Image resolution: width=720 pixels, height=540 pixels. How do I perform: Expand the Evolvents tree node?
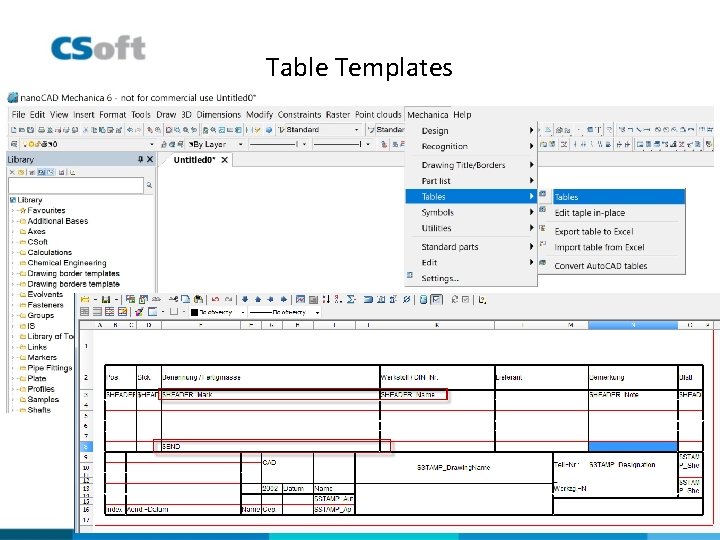pos(13,294)
